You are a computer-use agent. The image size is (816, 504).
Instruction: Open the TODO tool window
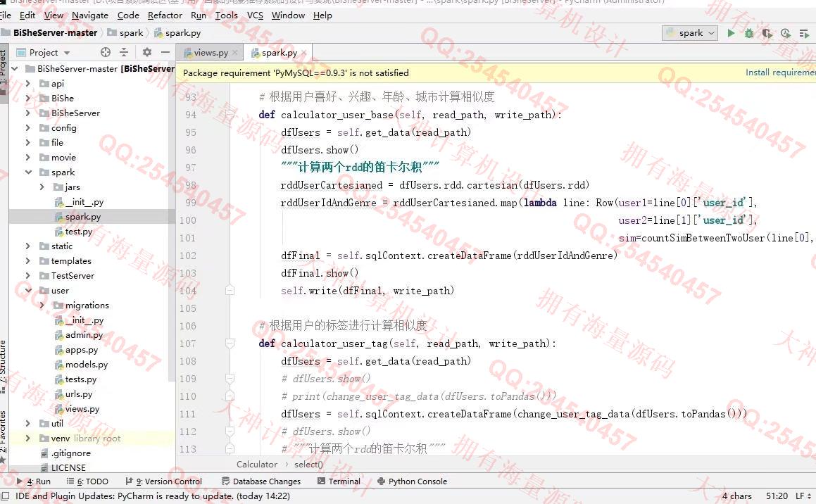click(x=87, y=481)
